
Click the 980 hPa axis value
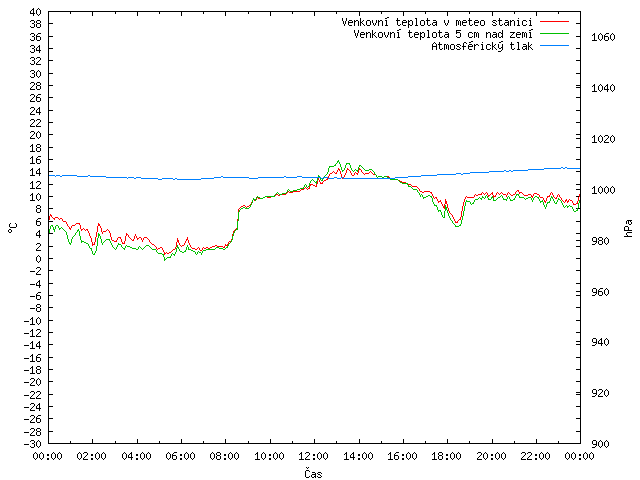coord(600,241)
